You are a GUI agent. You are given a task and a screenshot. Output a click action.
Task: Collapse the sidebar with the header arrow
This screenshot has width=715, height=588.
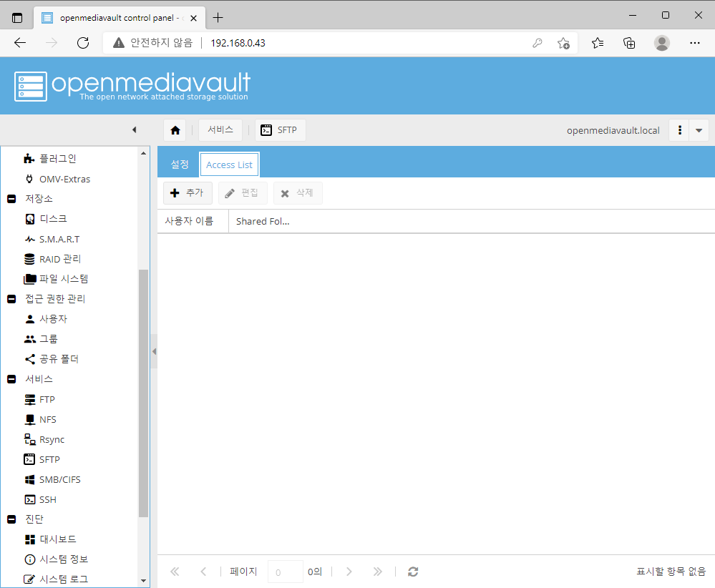click(134, 130)
